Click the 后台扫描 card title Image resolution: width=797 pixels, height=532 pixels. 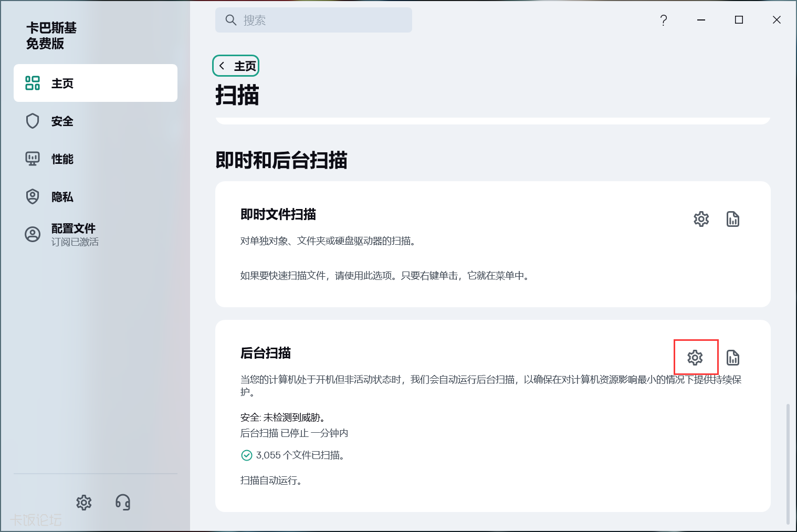pyautogui.click(x=266, y=353)
